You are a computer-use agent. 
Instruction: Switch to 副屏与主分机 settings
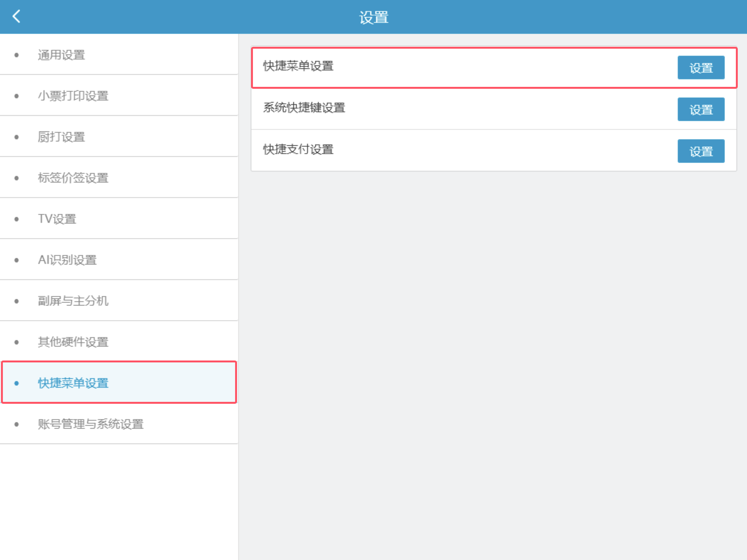coord(73,301)
